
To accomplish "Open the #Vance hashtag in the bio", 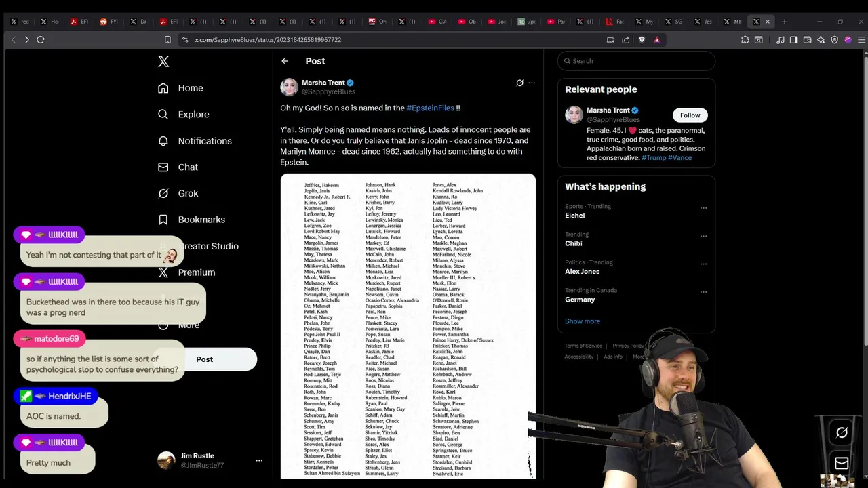I will 679,157.
